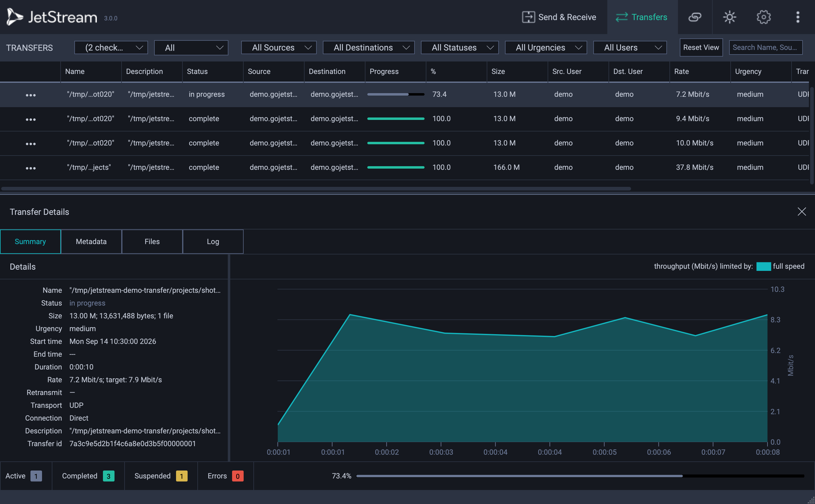Open settings gear icon

point(764,17)
